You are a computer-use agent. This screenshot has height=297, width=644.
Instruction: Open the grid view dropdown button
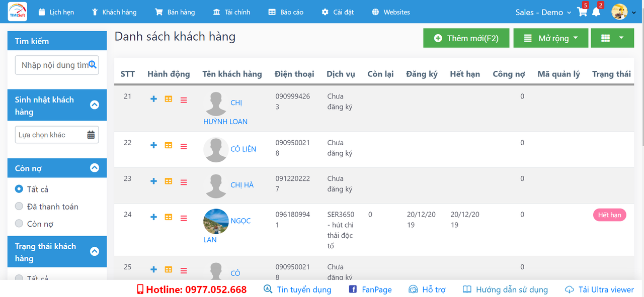point(612,38)
